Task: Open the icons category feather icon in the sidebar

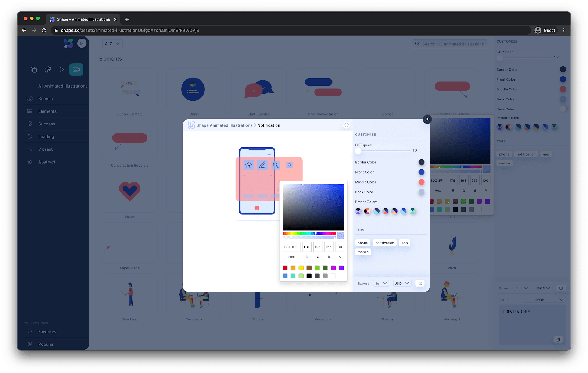Action: tap(48, 70)
